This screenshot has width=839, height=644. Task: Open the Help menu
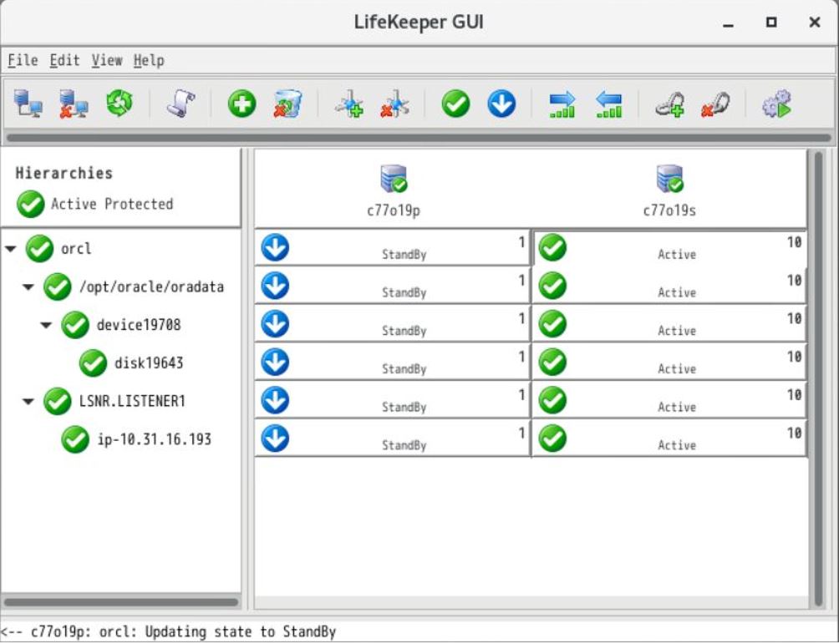[149, 60]
